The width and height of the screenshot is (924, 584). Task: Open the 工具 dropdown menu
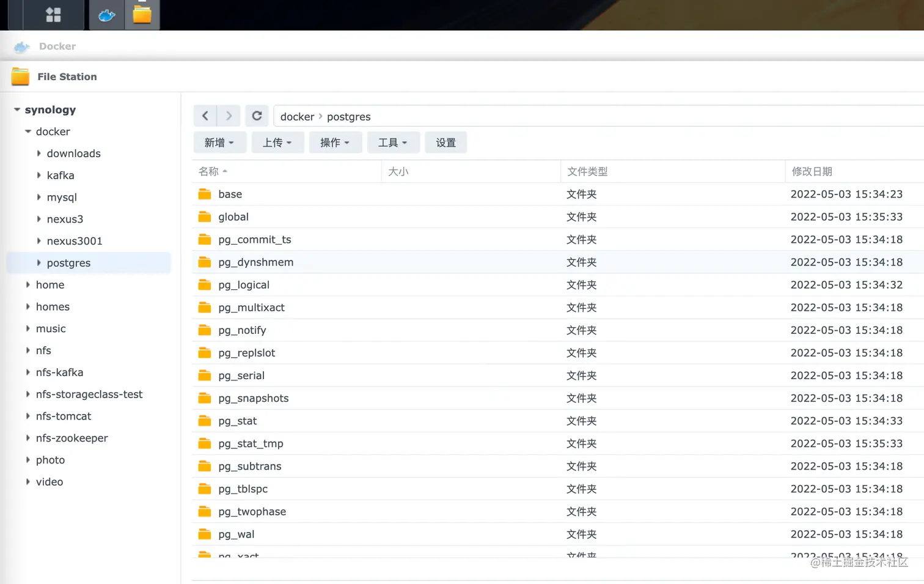tap(393, 142)
